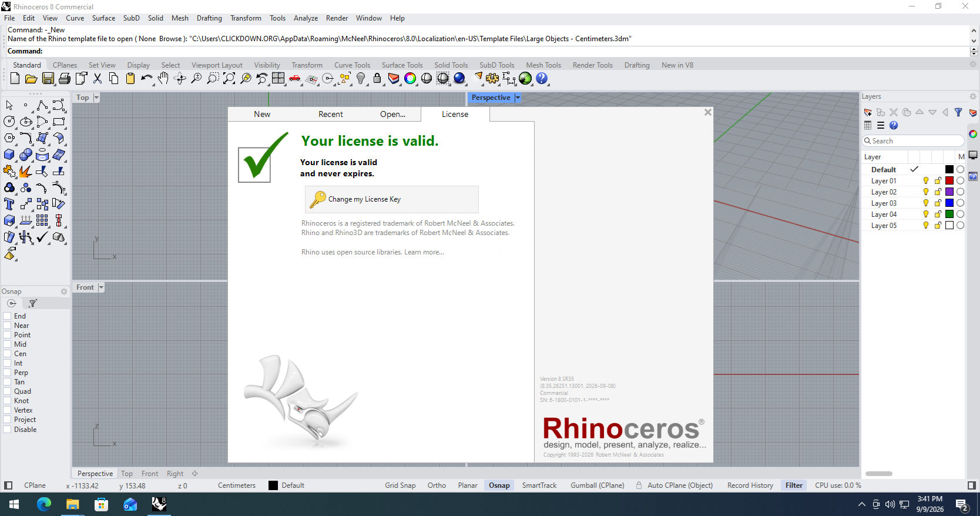Screen dimensions: 980x516
Task: Enable the Cen osnap checkbox
Action: pos(8,354)
